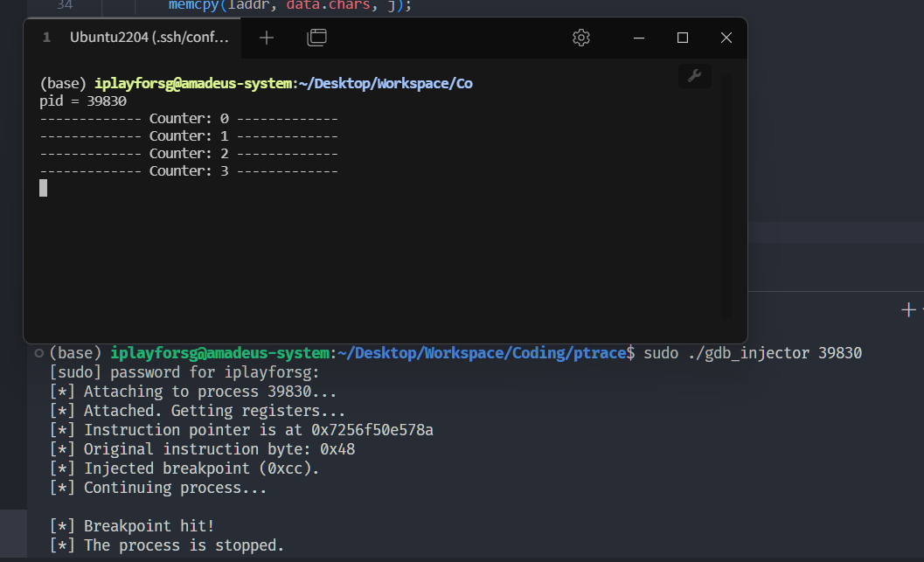Click the 'Attaching to process 39830...' line

[192, 392]
